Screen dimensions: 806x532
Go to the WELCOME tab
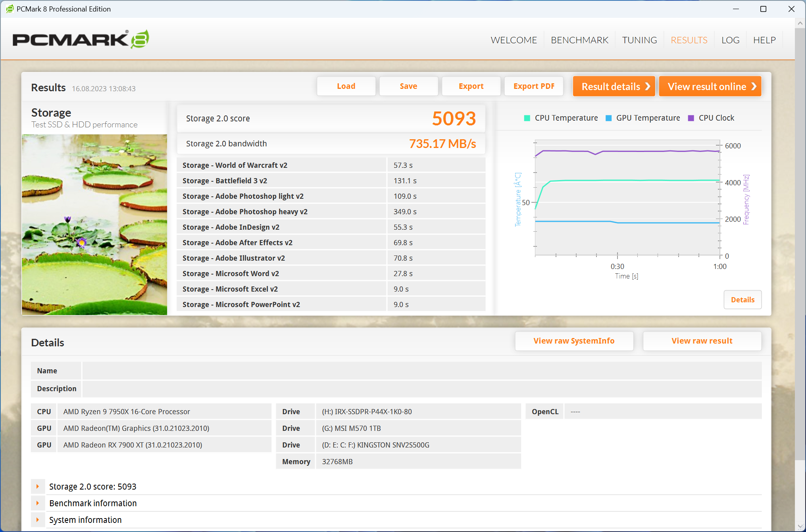pos(514,40)
